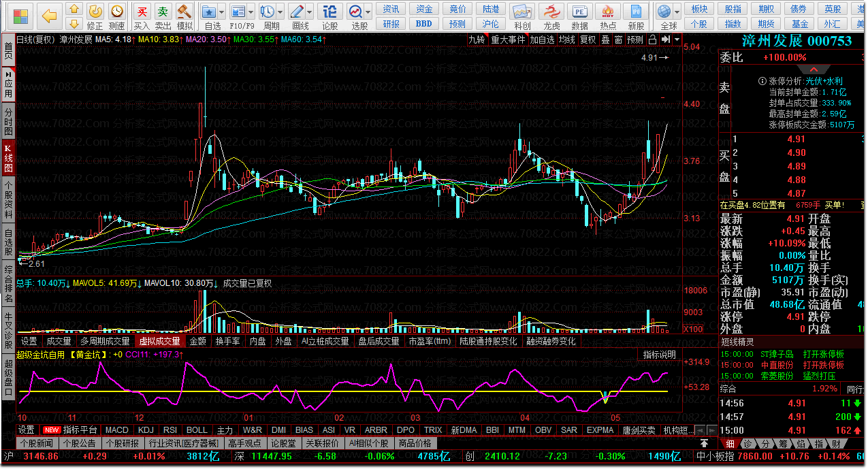The height and width of the screenshot is (469, 868).
Task: Select the 画线 pencil drawing tool
Action: pos(298,16)
